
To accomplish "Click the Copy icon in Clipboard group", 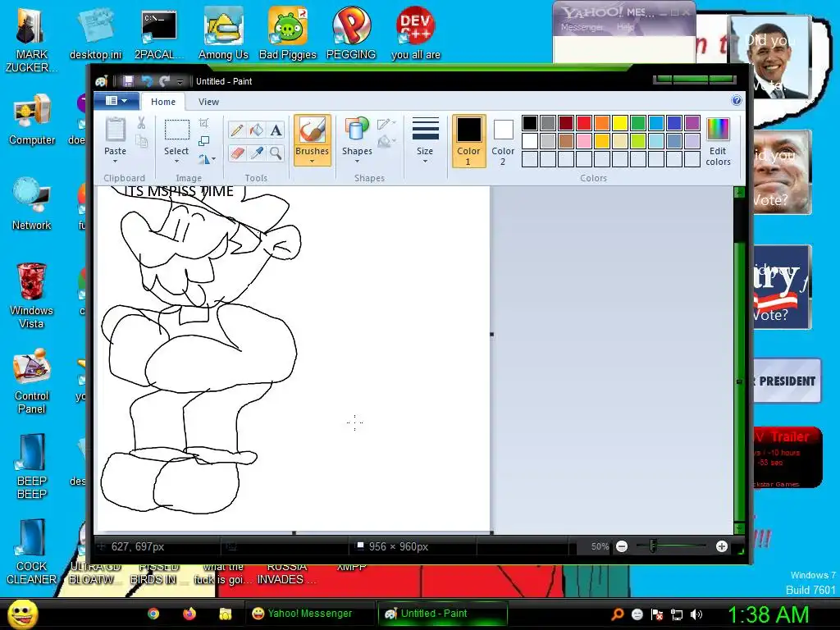I will coord(141,141).
